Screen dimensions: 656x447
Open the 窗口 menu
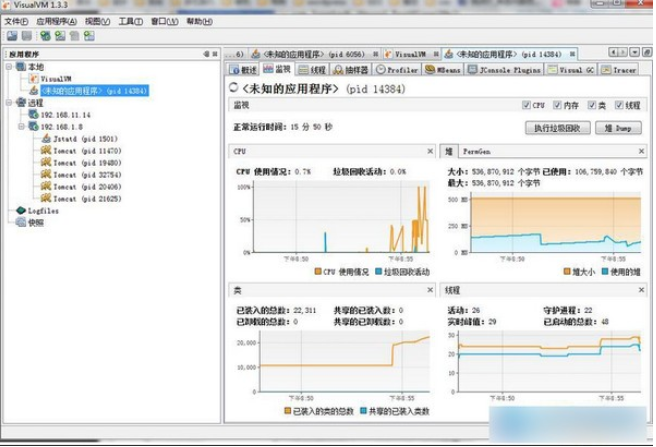click(x=164, y=21)
